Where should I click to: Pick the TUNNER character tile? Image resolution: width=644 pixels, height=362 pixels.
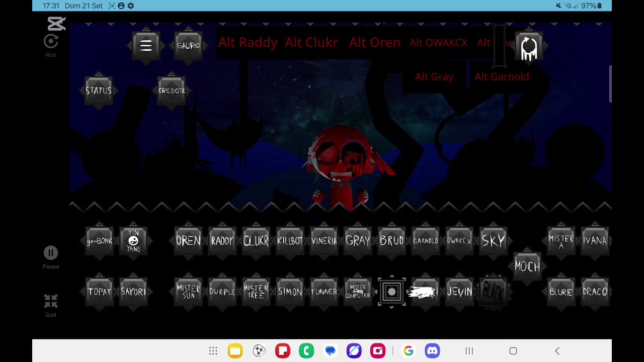click(x=324, y=292)
